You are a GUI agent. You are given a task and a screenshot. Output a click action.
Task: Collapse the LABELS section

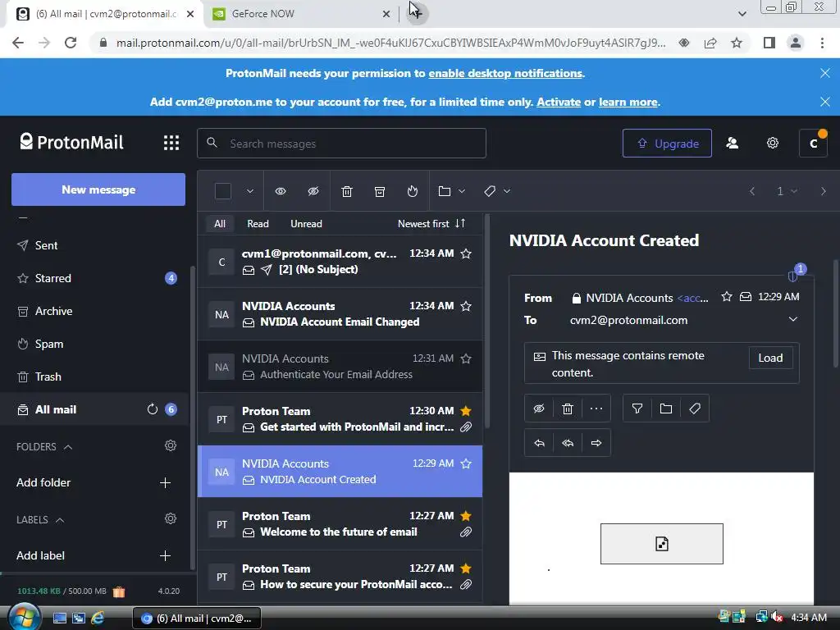click(x=60, y=520)
